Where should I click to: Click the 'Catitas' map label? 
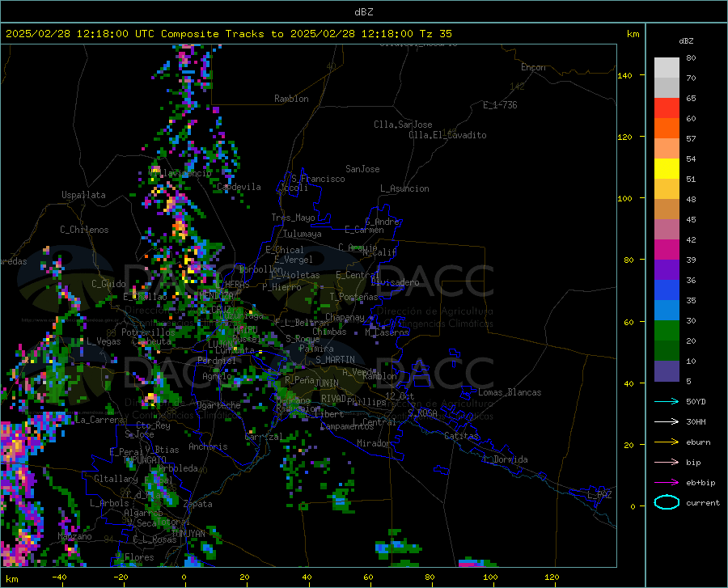tap(461, 436)
